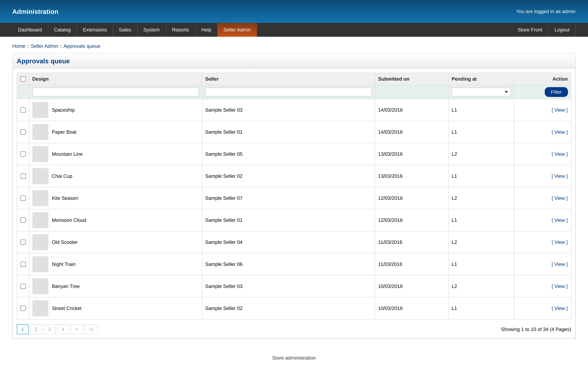
Task: Select the Banyan Tree row checkbox
Action: 23,286
